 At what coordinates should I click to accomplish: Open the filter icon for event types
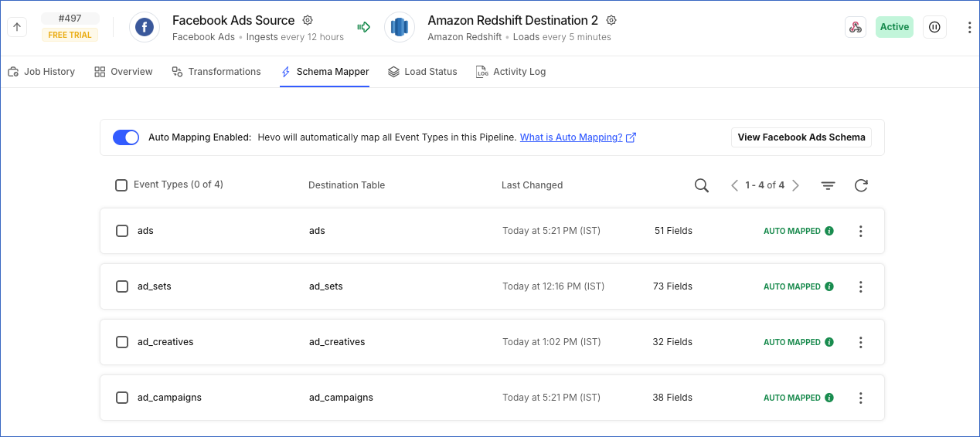(828, 185)
